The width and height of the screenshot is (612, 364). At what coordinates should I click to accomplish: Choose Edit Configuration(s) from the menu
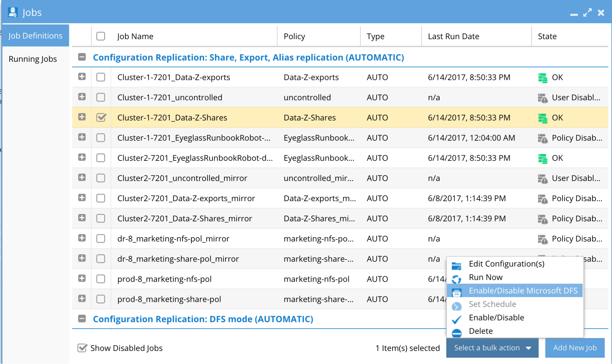(x=515, y=264)
